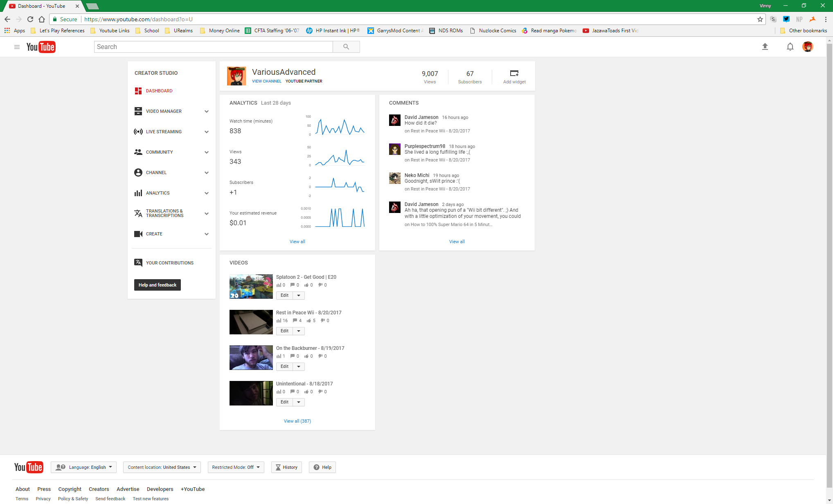
Task: Click Edit for Unintentional - 8/18/2017
Action: point(285,402)
